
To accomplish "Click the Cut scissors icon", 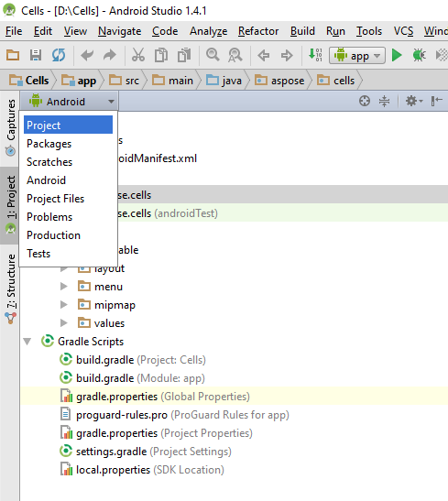I will click(x=138, y=55).
